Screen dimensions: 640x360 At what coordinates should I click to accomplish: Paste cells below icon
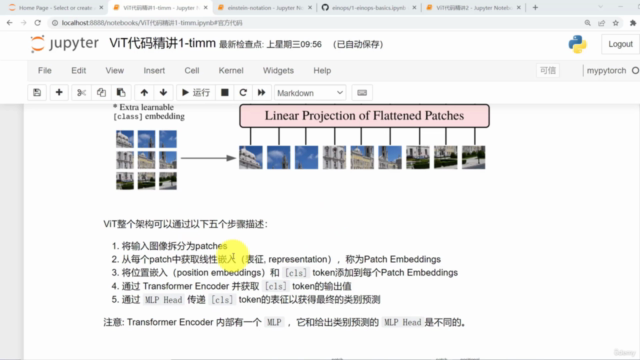coord(121,93)
